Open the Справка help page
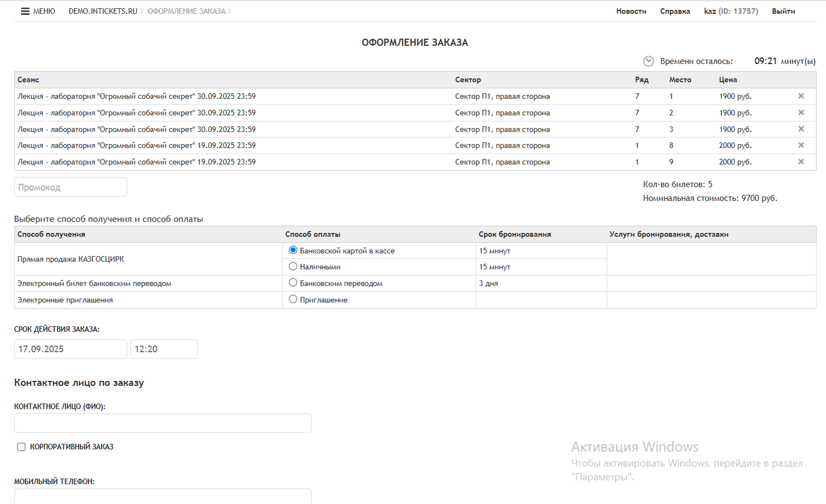This screenshot has width=826, height=504. (x=675, y=11)
